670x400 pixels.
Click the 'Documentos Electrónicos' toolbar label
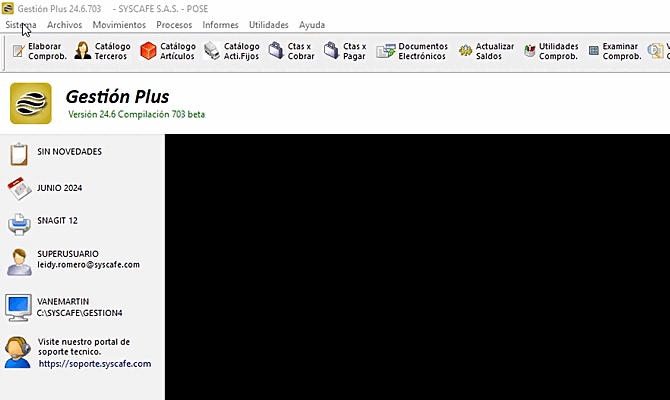423,51
